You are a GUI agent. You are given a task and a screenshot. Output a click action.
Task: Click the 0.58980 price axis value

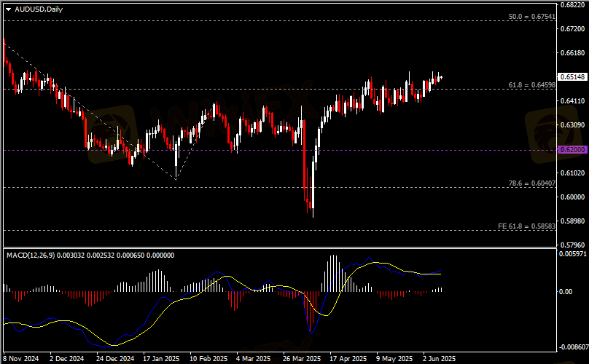point(572,221)
